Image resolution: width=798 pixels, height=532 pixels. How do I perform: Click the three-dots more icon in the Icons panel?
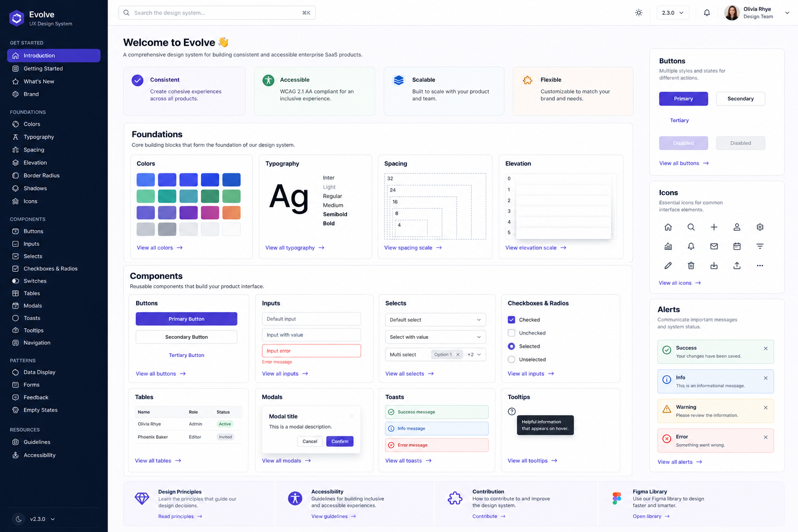[760, 265]
